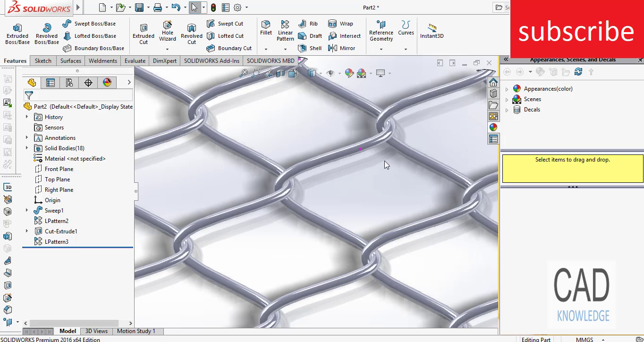Open the Motion Study 1 tab
644x342 pixels.
tap(136, 331)
